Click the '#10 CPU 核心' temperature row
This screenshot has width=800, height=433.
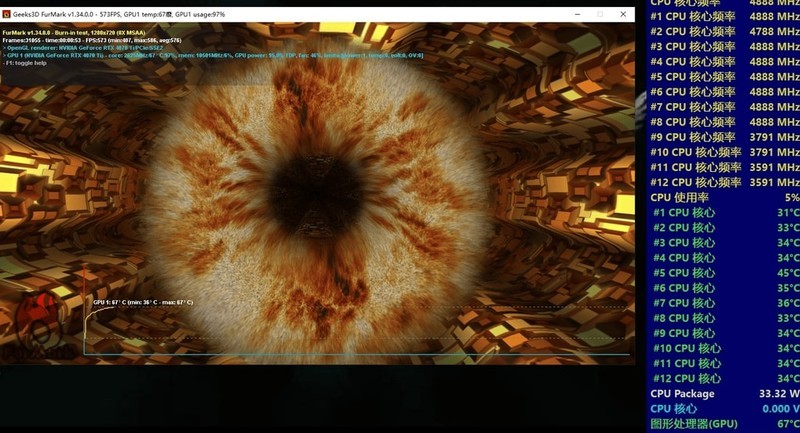click(725, 348)
